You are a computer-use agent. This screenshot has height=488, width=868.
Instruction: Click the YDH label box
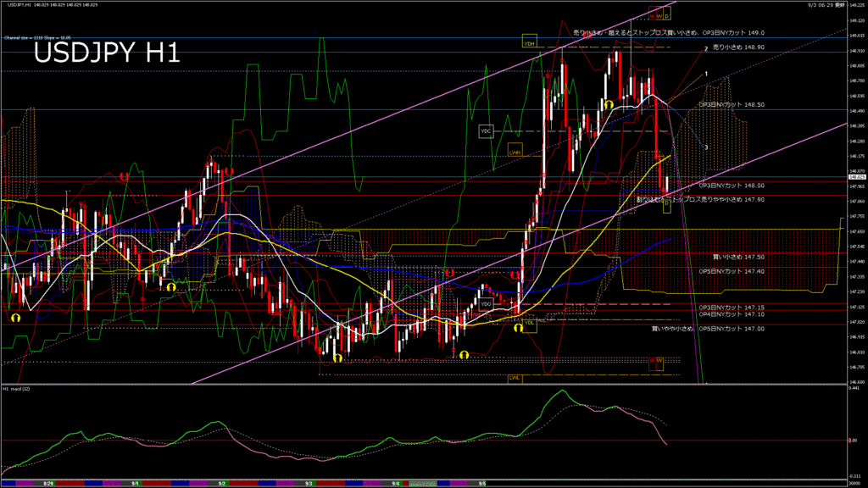(529, 42)
